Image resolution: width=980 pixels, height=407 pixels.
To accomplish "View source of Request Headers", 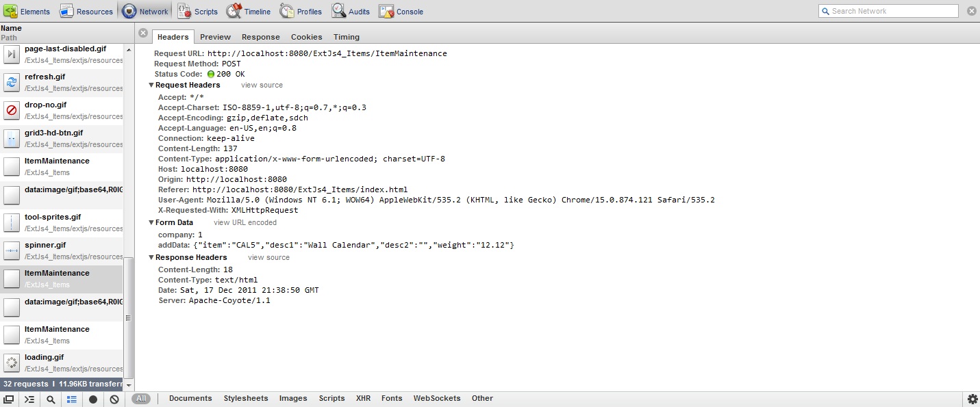I will coord(262,85).
